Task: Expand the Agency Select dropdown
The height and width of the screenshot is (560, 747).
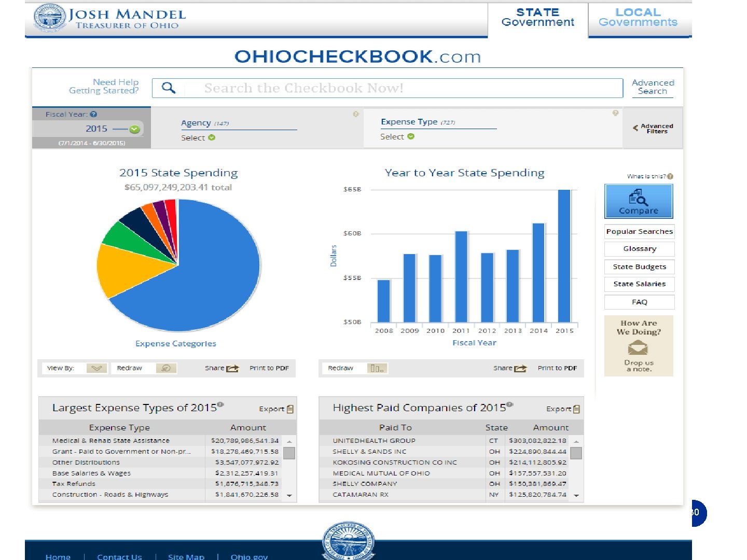Action: pos(212,137)
